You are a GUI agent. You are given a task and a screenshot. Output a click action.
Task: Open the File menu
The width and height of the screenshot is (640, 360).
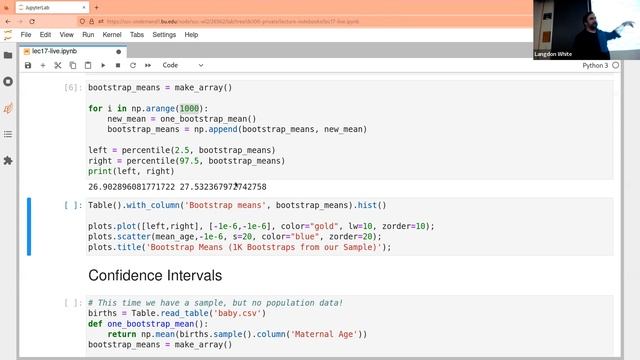26,35
